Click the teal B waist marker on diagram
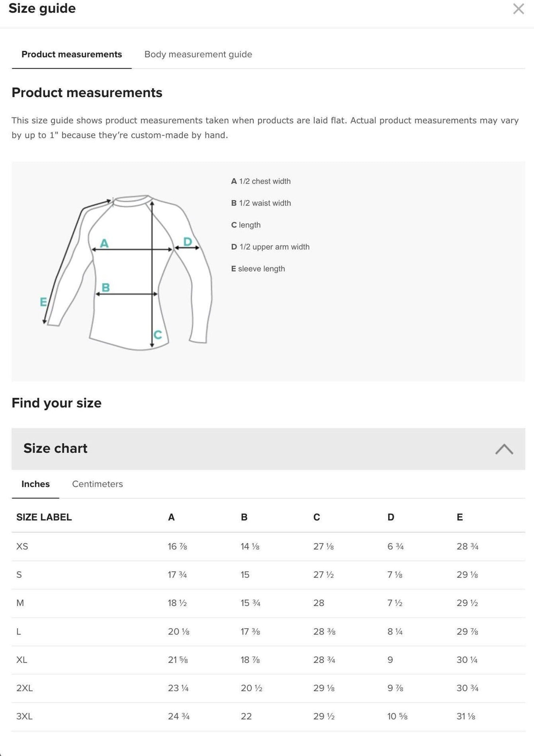This screenshot has width=534, height=756. pyautogui.click(x=105, y=287)
